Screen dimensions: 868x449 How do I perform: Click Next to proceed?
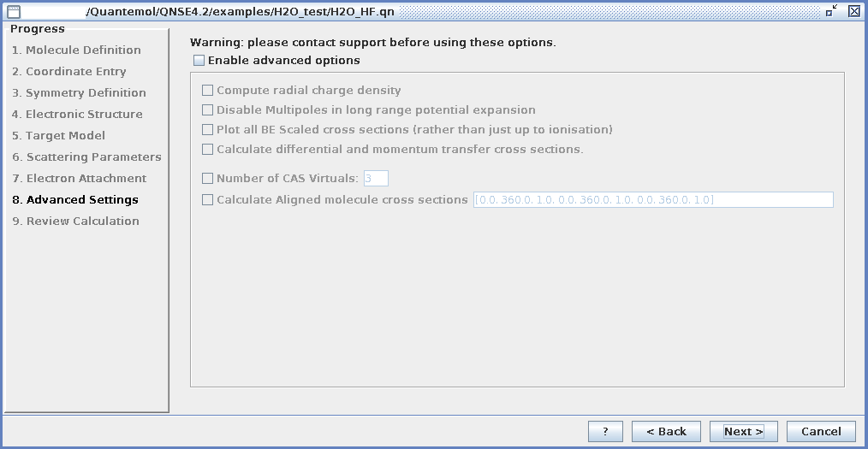click(743, 432)
